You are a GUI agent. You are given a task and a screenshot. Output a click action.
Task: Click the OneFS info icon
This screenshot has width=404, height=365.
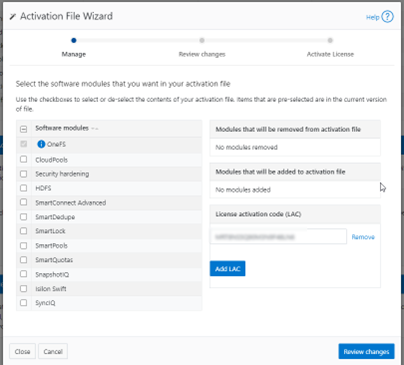[x=41, y=144]
